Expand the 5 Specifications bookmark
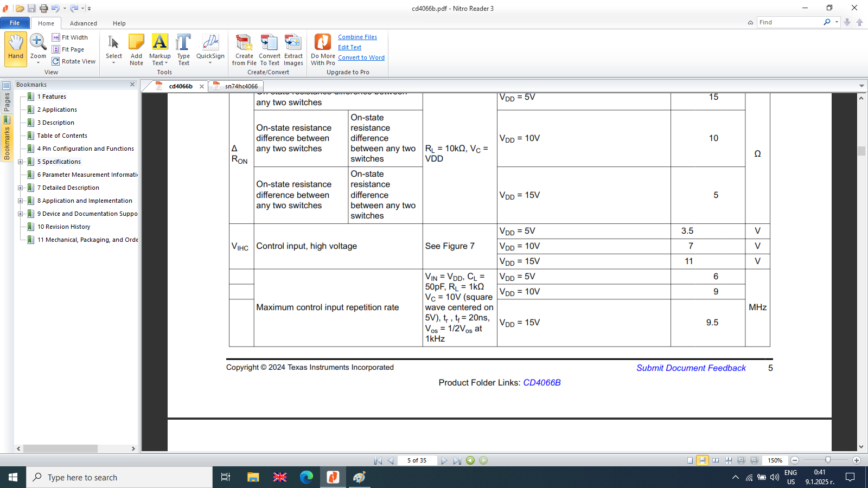Viewport: 868px width, 488px height. click(x=21, y=162)
